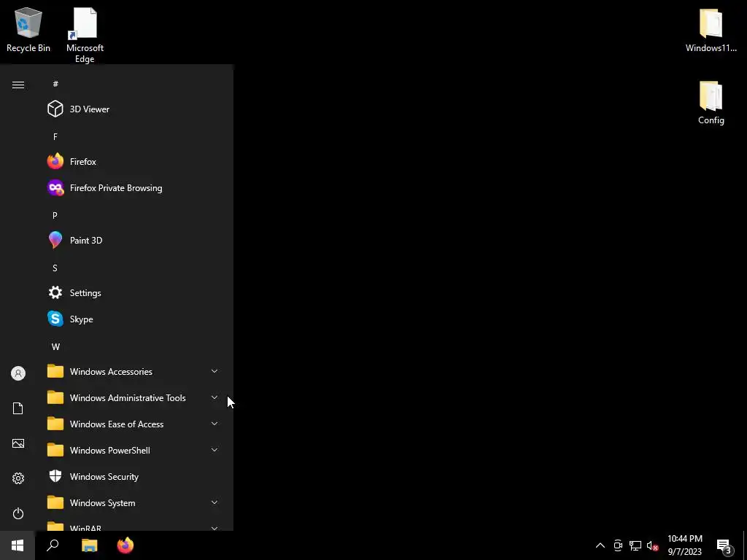
Task: Expand the Windows Ease of Access folder
Action: (133, 424)
